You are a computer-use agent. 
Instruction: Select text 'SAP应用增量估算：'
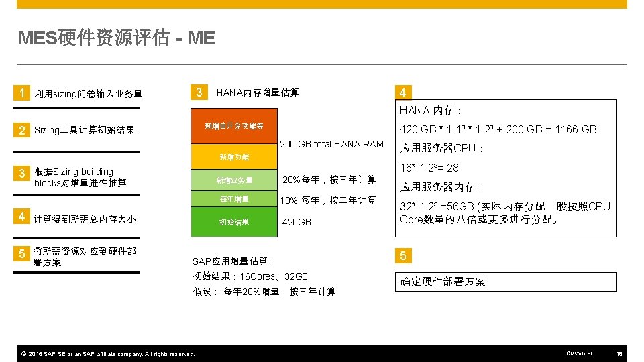click(x=233, y=261)
